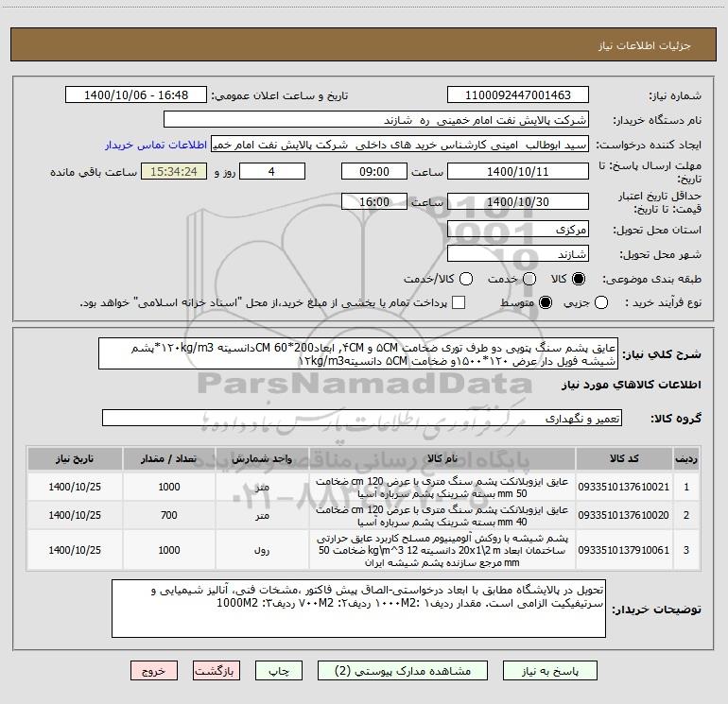The height and width of the screenshot is (704, 728).
Task: Click the اطلاعات کالاهای مورد نیاز section heading
Action: click(632, 385)
